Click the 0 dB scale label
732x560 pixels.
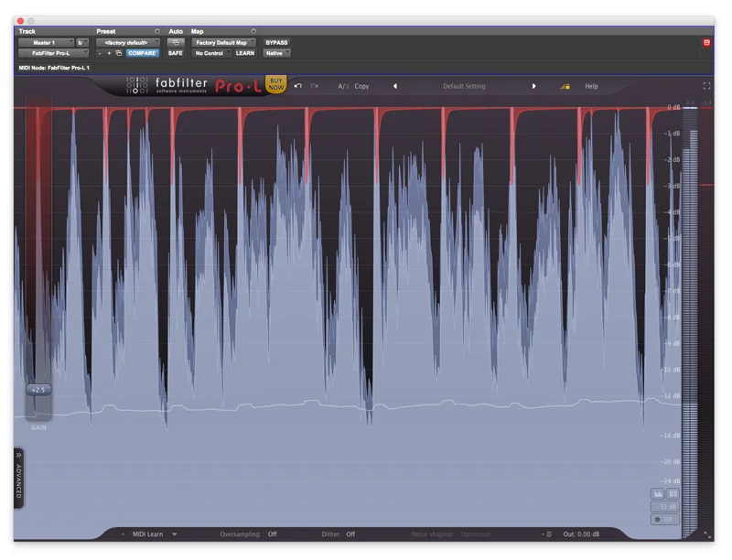pos(673,107)
